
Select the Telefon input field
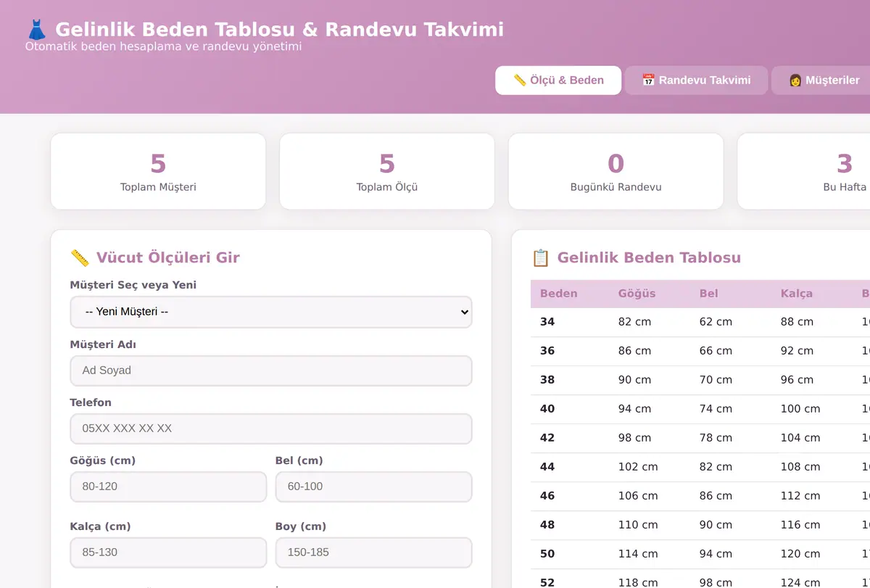[x=271, y=428]
